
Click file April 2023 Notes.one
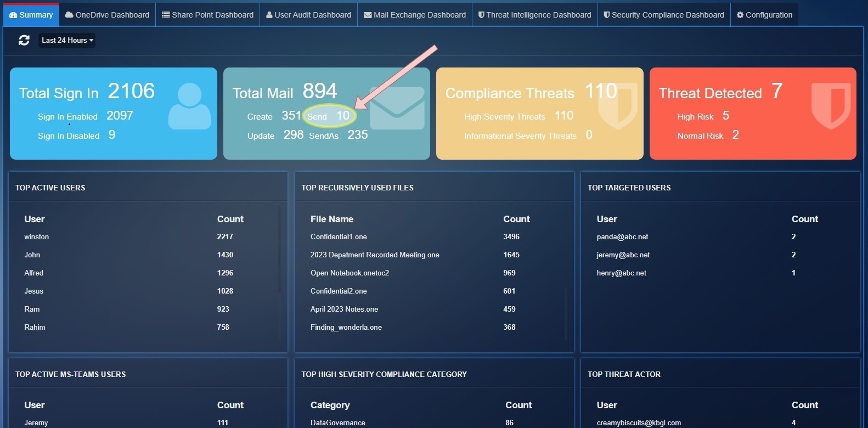point(344,309)
